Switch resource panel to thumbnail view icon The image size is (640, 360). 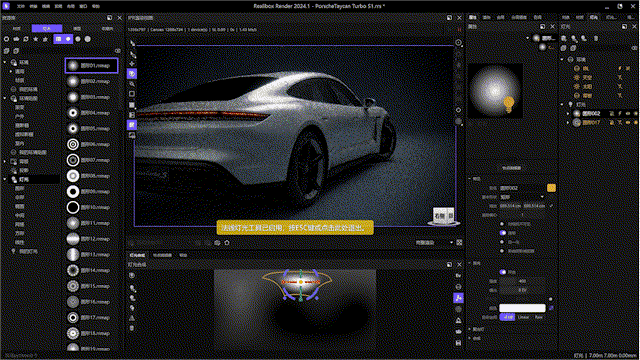[68, 39]
